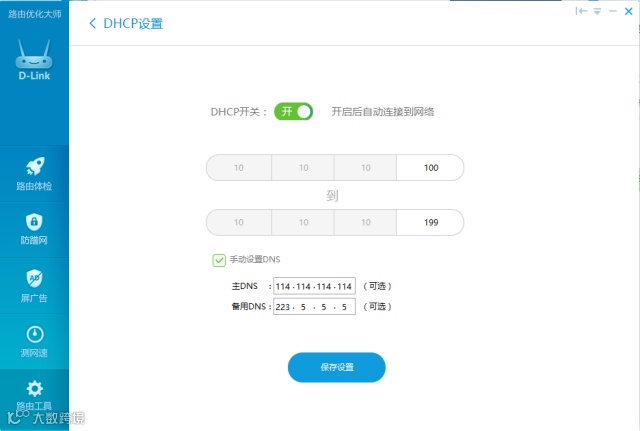Go back using the DHCP设置 back arrow

(x=93, y=23)
